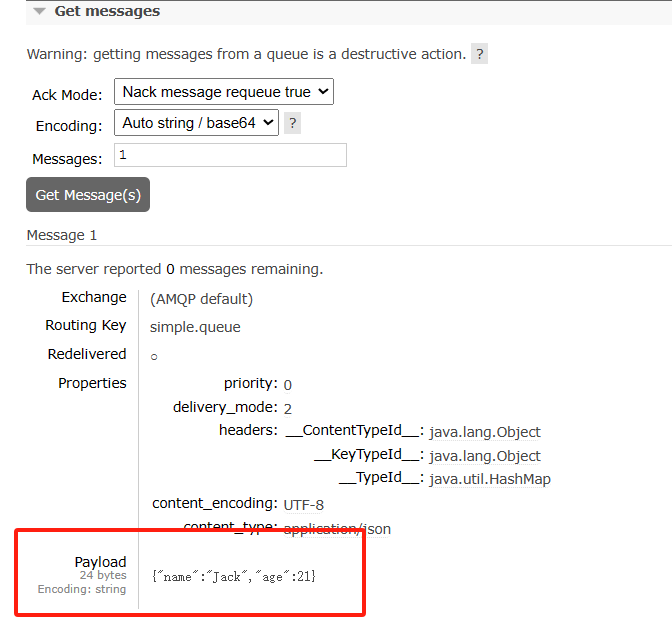Image resolution: width=672 pixels, height=620 pixels.
Task: Click the __KeyTypeId__ header name
Action: (x=368, y=455)
